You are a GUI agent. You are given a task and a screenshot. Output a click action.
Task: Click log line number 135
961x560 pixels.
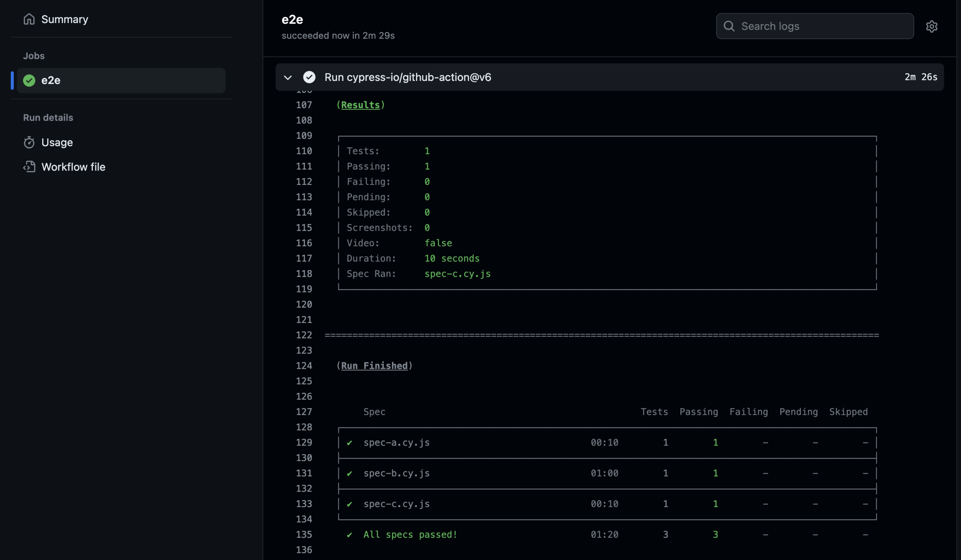coord(304,535)
